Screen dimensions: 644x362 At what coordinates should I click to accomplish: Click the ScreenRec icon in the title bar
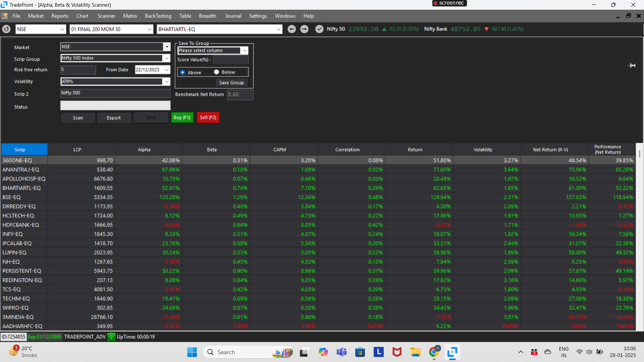449,3
